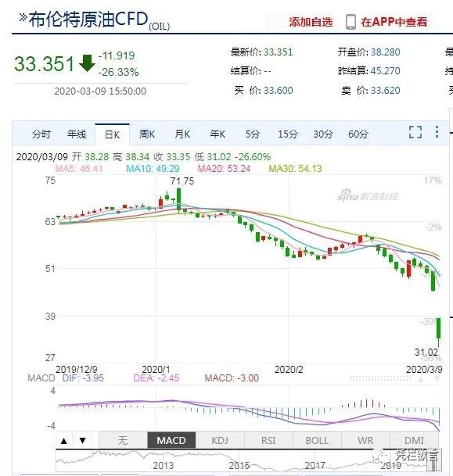Viewport: 453px width, 476px height.
Task: Switch to 15分 interval tab
Action: [287, 134]
